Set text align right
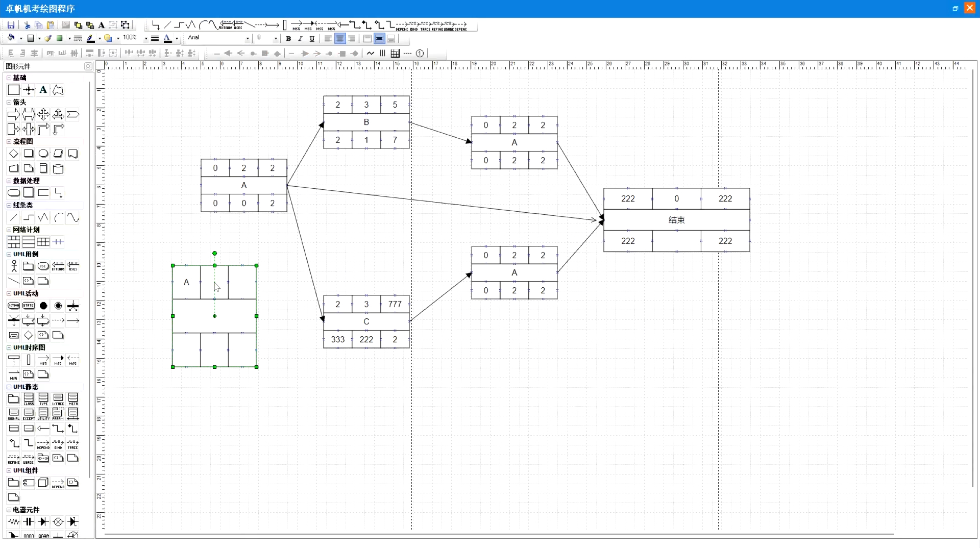 click(352, 38)
